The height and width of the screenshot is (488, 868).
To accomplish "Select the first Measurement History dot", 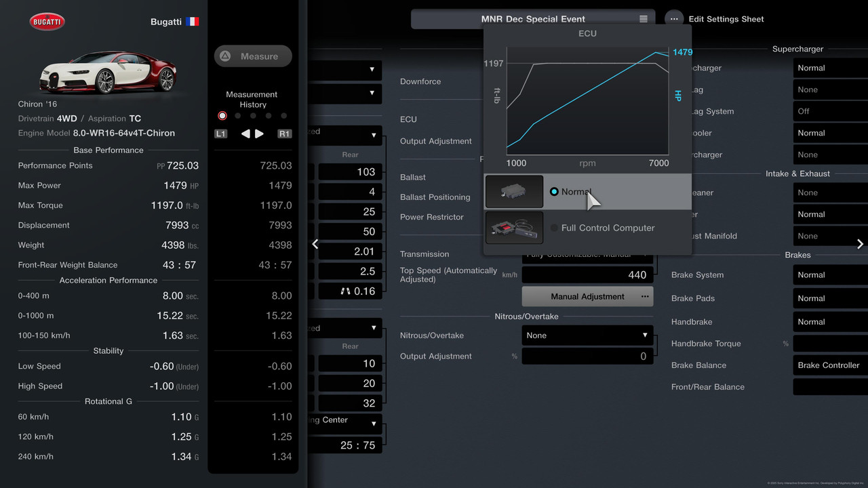I will pyautogui.click(x=222, y=116).
